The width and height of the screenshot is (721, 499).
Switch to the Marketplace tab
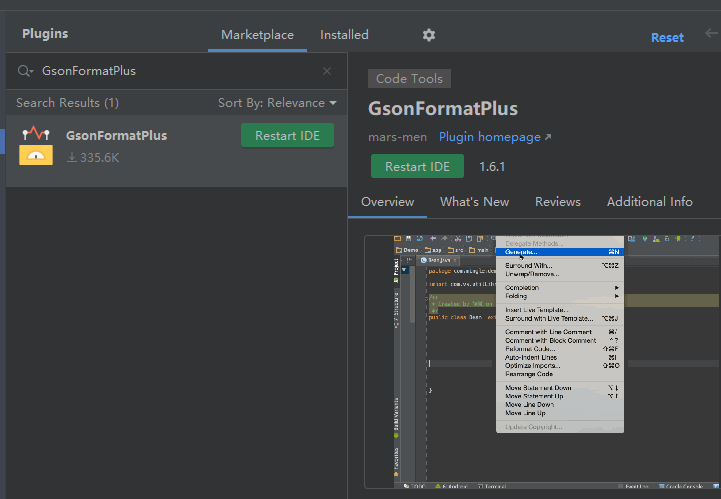click(257, 35)
